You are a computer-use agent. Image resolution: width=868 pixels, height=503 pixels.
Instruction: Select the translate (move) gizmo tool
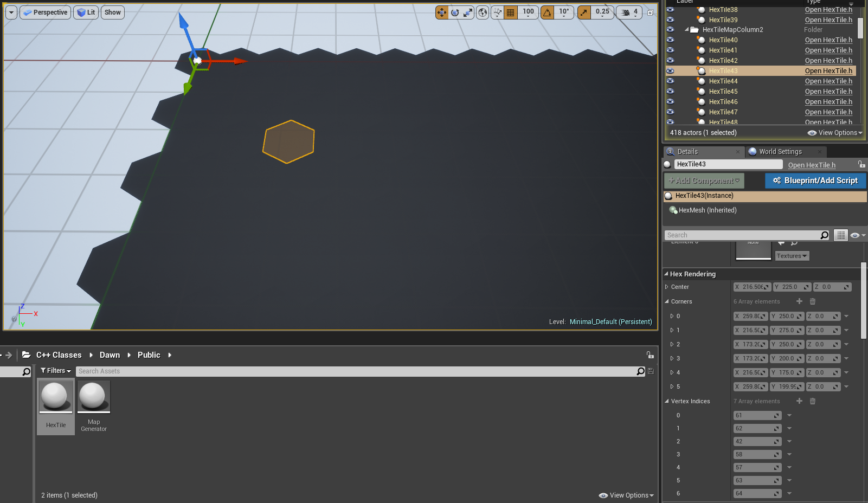tap(442, 12)
